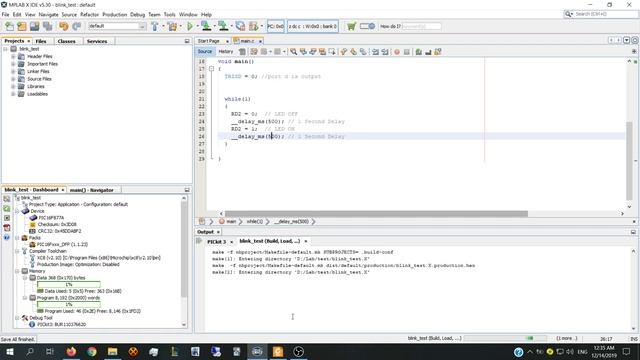Expand the Important Files folder

click(13, 64)
